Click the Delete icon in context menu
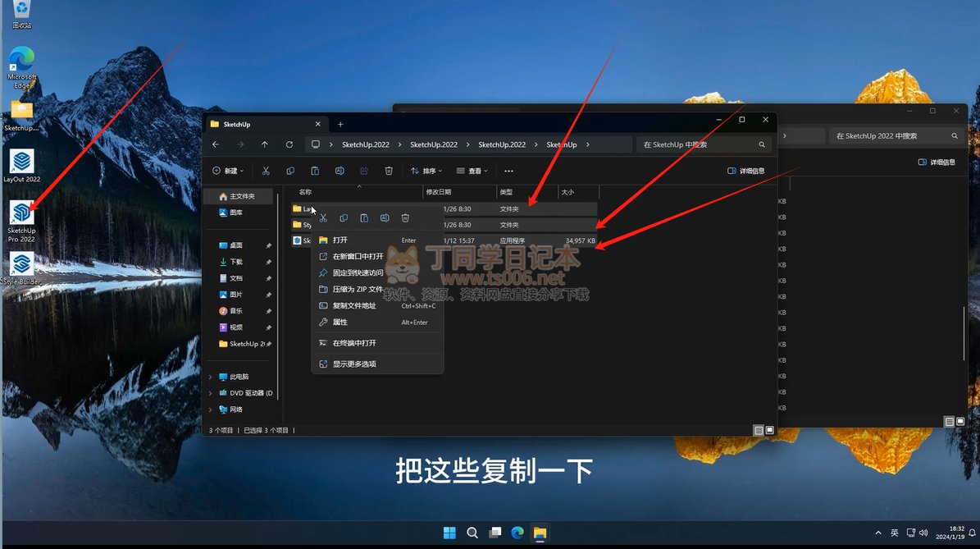 click(405, 217)
